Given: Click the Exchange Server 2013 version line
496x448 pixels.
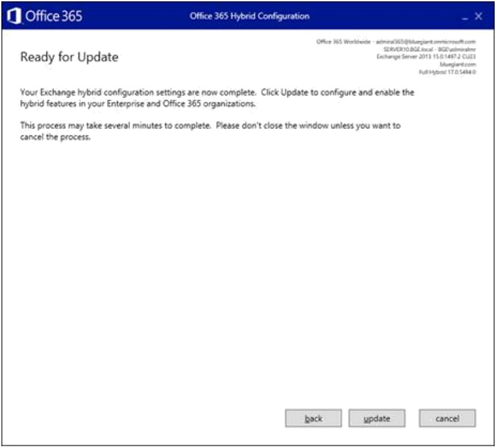Looking at the screenshot, I should pyautogui.click(x=426, y=57).
